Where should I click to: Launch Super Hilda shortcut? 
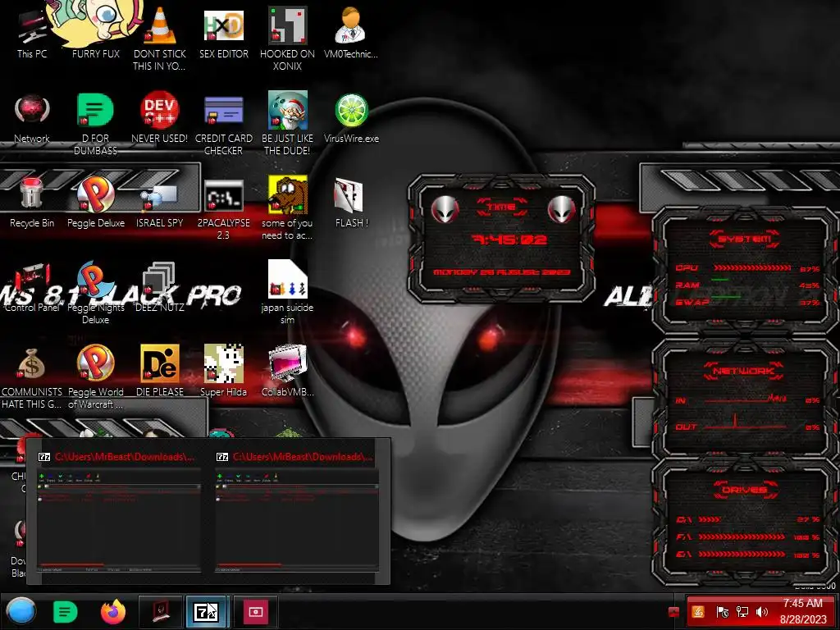pos(223,371)
